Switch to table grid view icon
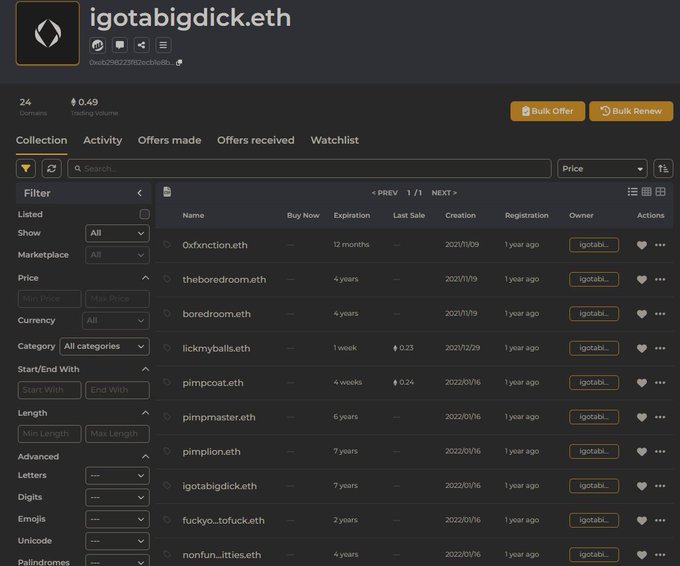The width and height of the screenshot is (680, 566). (x=646, y=192)
